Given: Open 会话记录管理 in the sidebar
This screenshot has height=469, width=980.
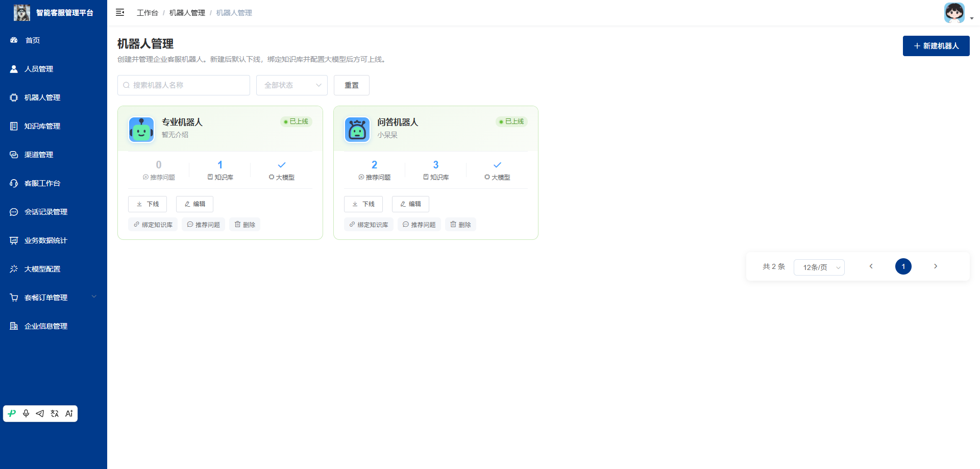Looking at the screenshot, I should 54,212.
